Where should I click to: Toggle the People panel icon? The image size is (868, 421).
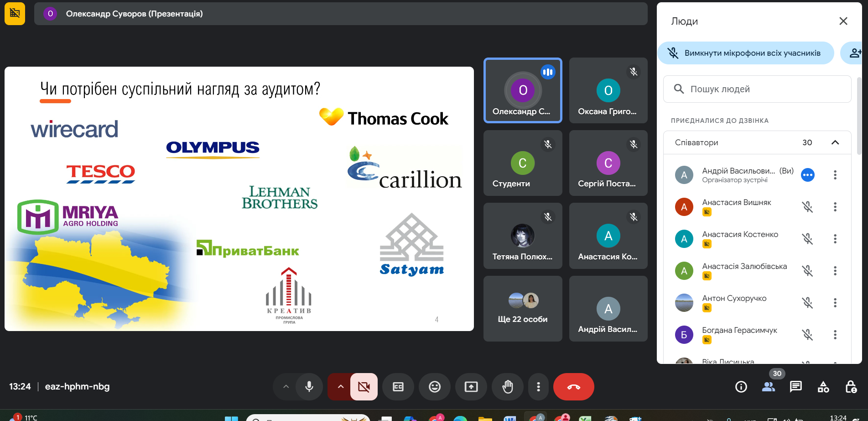point(769,387)
